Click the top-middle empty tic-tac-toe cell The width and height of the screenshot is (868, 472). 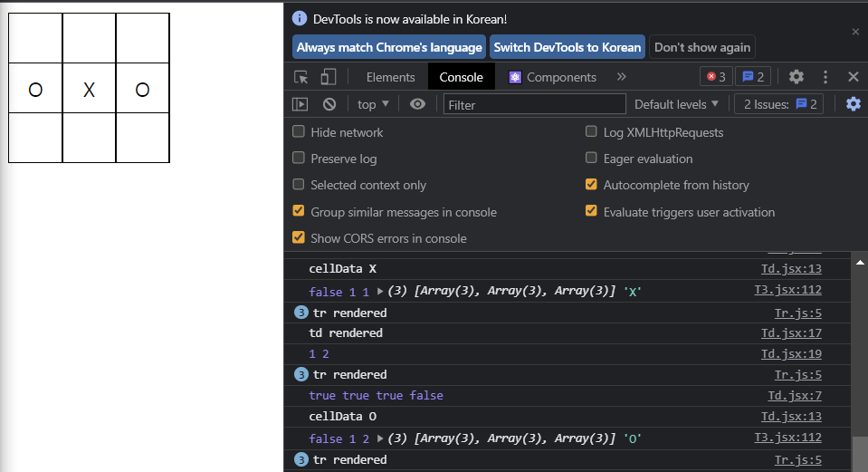[89, 38]
